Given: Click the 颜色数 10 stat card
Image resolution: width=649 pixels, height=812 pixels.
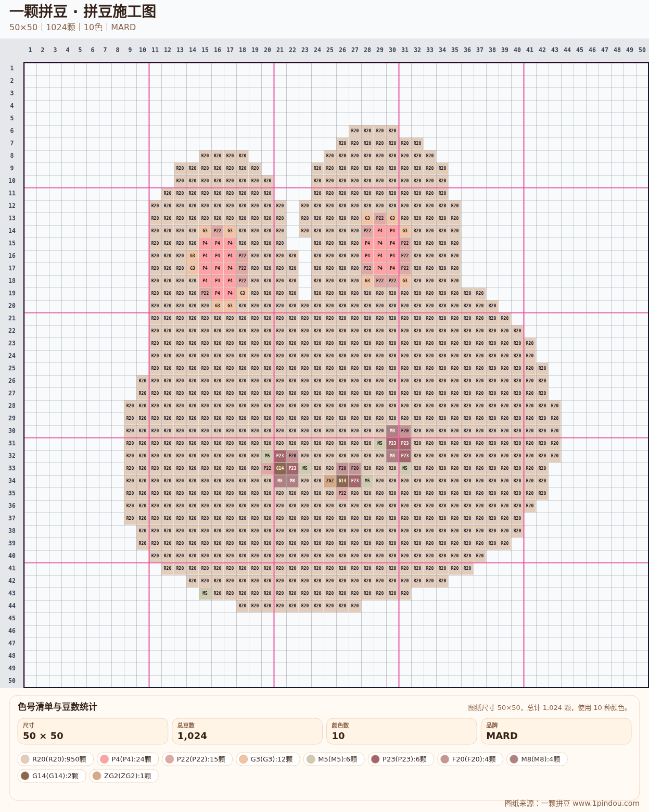Looking at the screenshot, I should click(401, 731).
